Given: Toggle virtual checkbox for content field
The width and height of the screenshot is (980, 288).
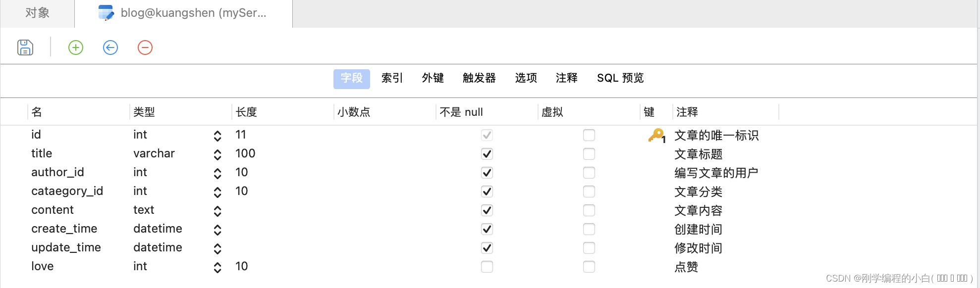Looking at the screenshot, I should pos(589,210).
